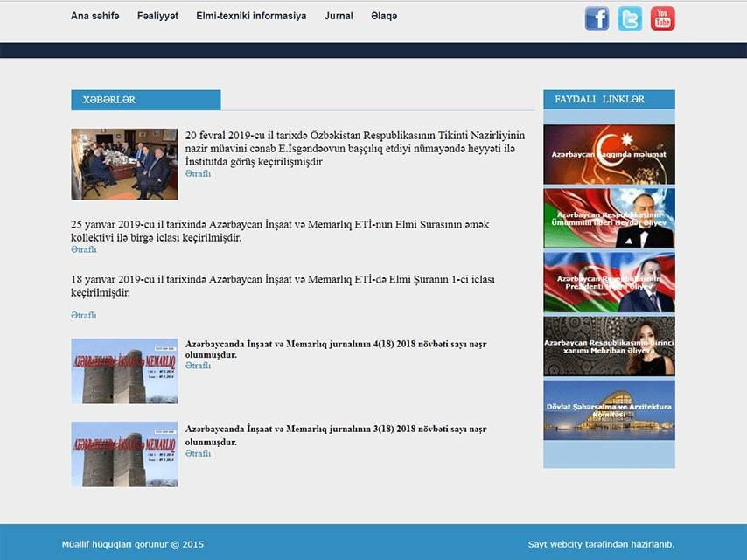747x560 pixels.
Task: Click journal 4(18) 2018 cover thumbnail
Action: click(x=124, y=371)
